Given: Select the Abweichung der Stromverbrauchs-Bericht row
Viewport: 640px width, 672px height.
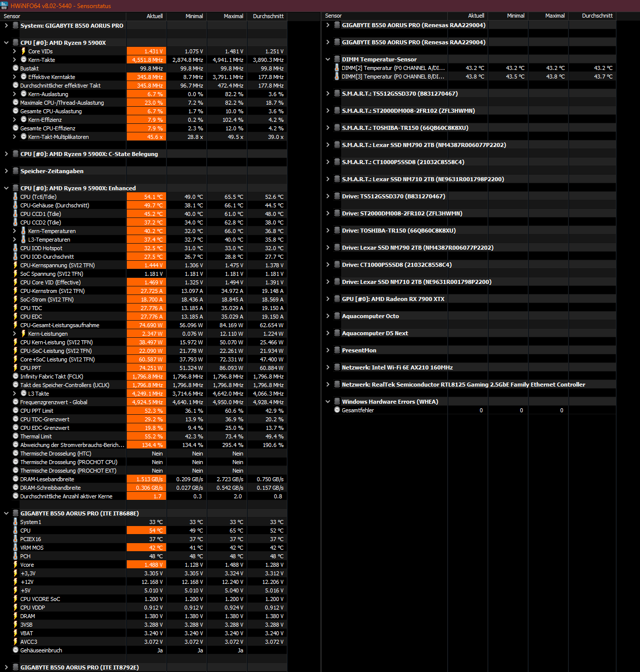Looking at the screenshot, I should (144, 445).
